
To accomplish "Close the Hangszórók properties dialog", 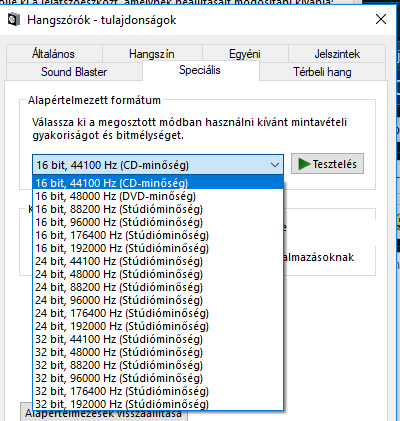I will tap(381, 19).
